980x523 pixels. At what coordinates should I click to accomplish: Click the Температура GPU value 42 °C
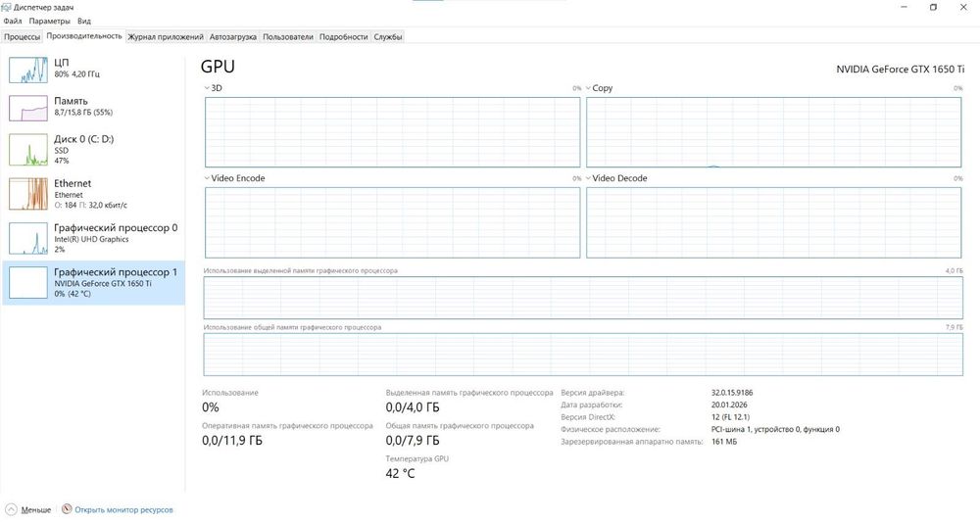(x=400, y=474)
